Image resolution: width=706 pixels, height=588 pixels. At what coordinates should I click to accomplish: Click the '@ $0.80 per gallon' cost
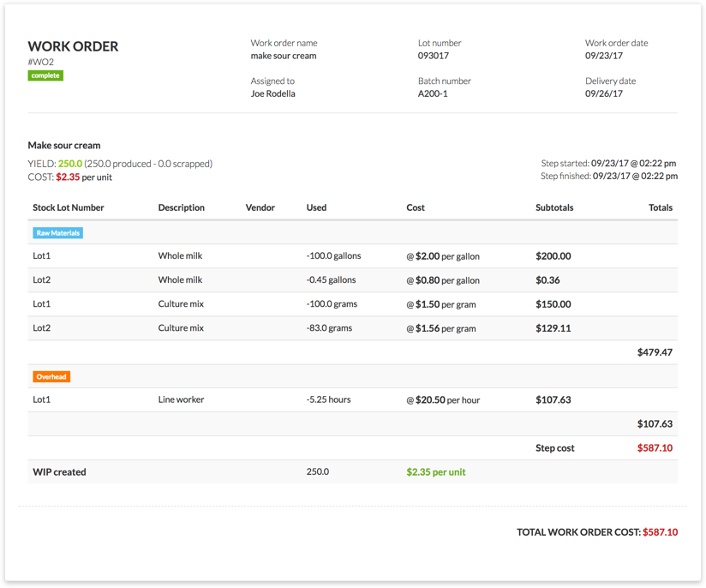click(443, 280)
